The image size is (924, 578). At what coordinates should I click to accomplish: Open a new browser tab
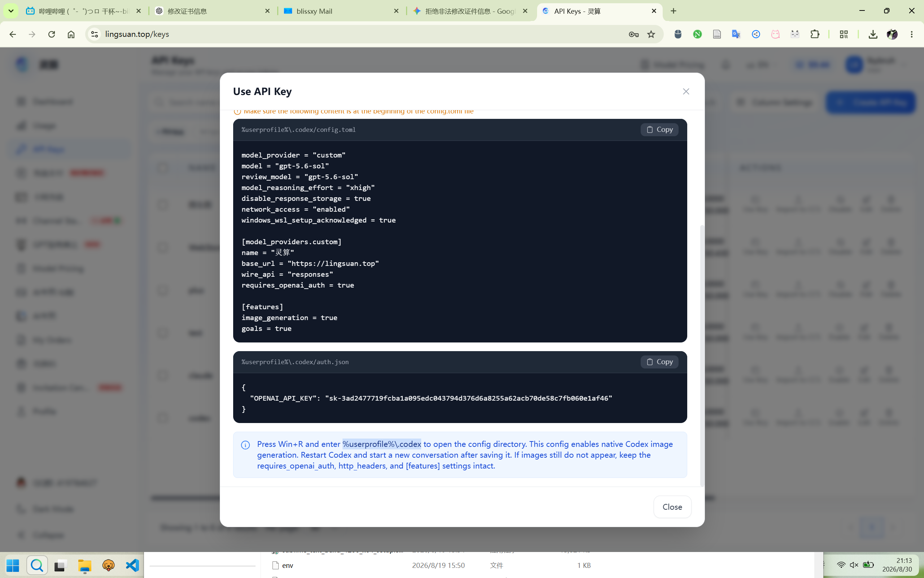tap(674, 11)
